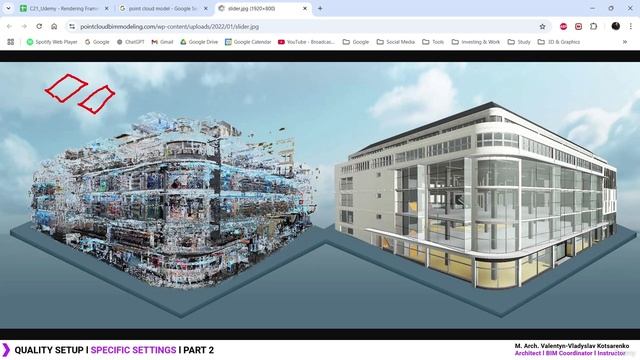Image resolution: width=640 pixels, height=360 pixels.
Task: Open the red screen recorder extension icon
Action: [578, 27]
